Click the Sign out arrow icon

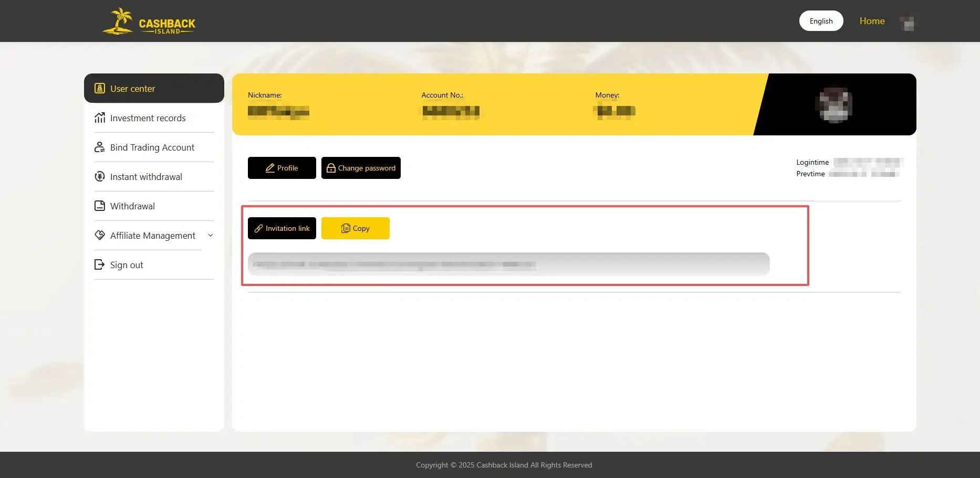click(x=100, y=264)
